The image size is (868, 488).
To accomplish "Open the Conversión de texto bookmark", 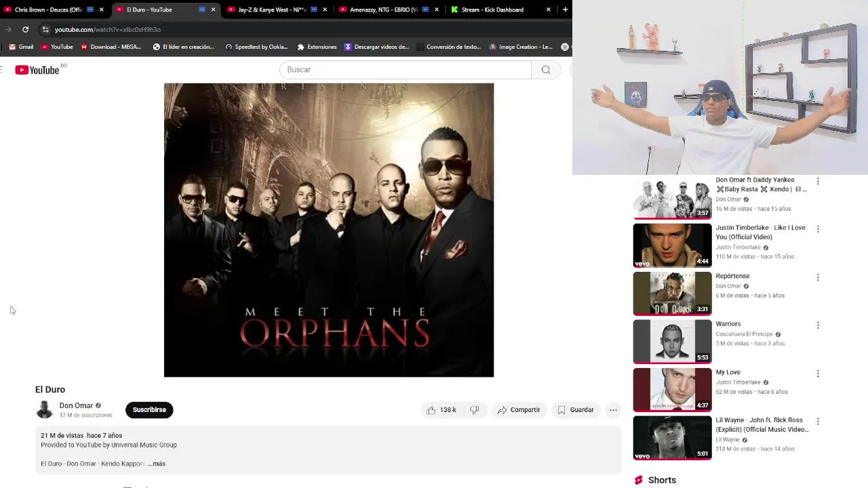I will click(449, 47).
